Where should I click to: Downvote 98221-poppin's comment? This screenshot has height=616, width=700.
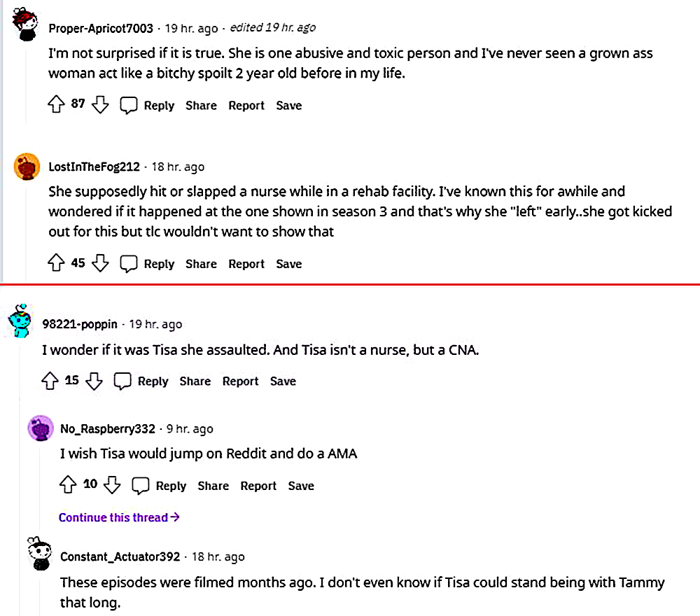pos(94,381)
